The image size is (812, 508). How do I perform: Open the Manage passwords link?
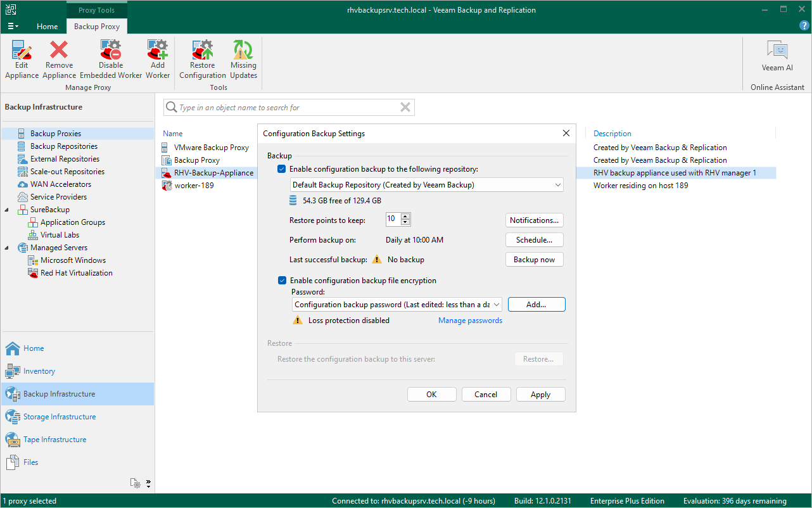pyautogui.click(x=471, y=321)
